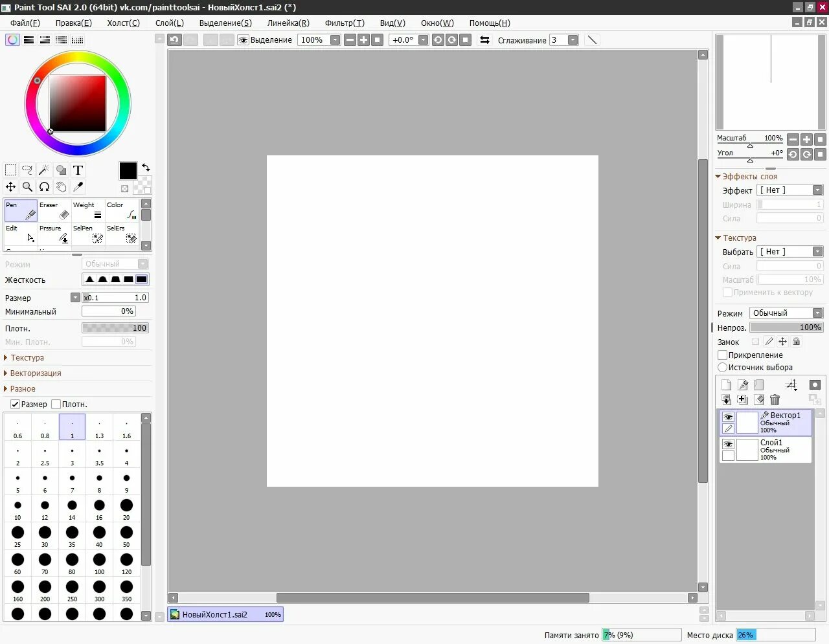This screenshot has height=644, width=829.
Task: Uncheck the Размер checkbox above brush sizes
Action: point(14,404)
